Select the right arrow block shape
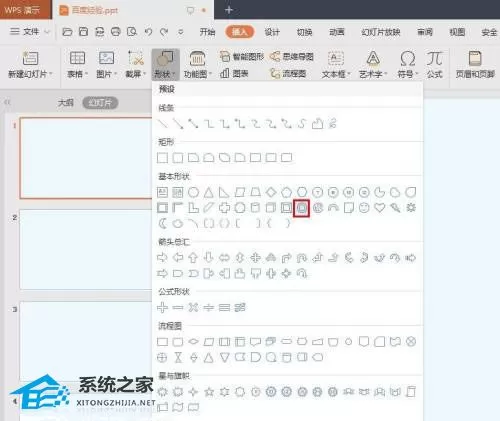The width and height of the screenshot is (500, 421). click(162, 258)
